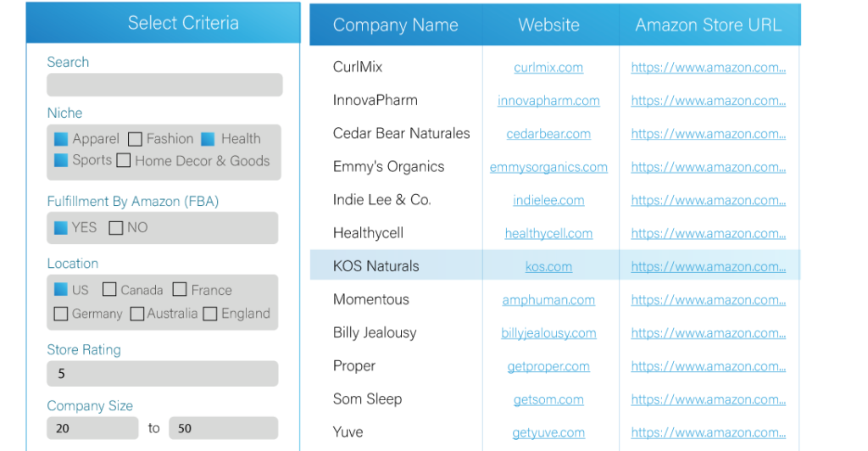The height and width of the screenshot is (451, 868).
Task: Click the Company Size maximum field
Action: 223,428
